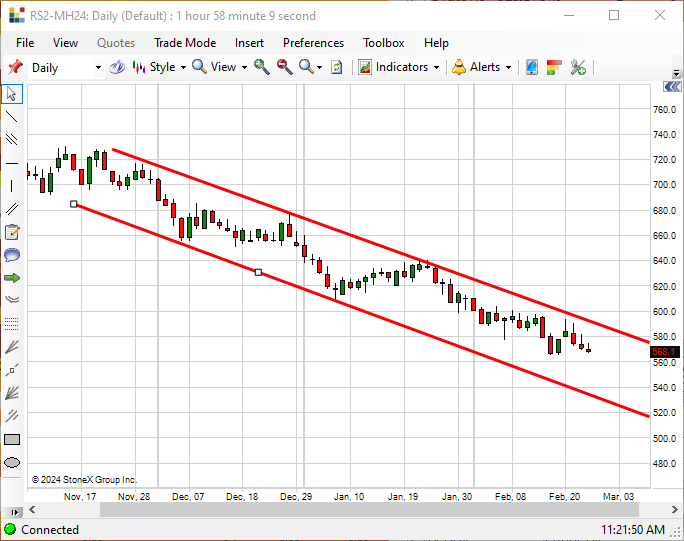The image size is (684, 541).
Task: Click the 11:21:50 AM clock text
Action: (x=633, y=530)
